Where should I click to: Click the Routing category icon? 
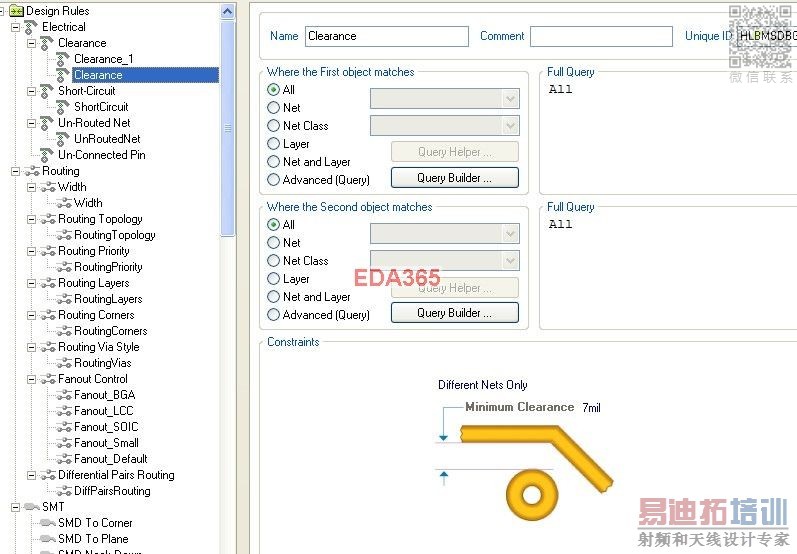tap(32, 171)
